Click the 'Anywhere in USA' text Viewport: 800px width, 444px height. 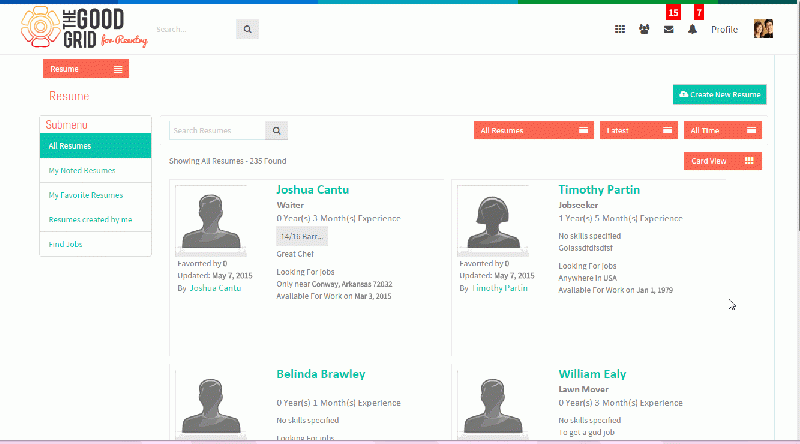click(x=588, y=278)
